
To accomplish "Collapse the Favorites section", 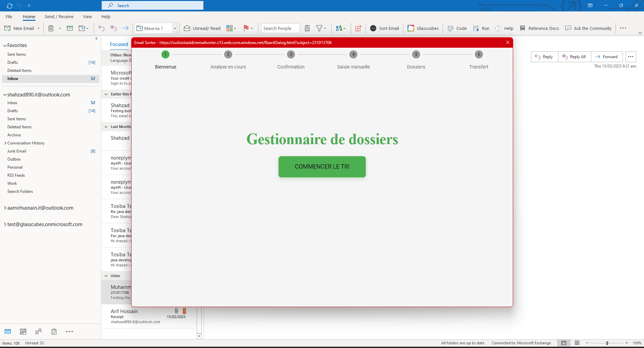I will [5, 45].
